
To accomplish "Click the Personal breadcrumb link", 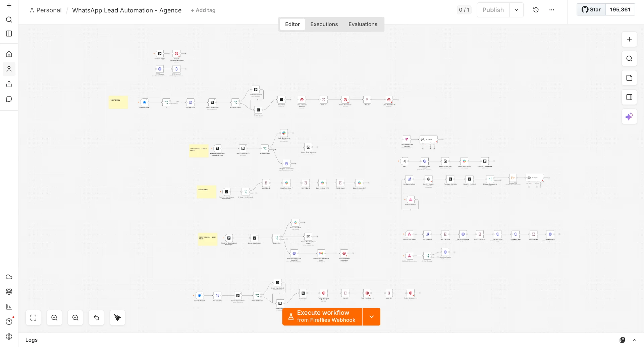I will (46, 10).
